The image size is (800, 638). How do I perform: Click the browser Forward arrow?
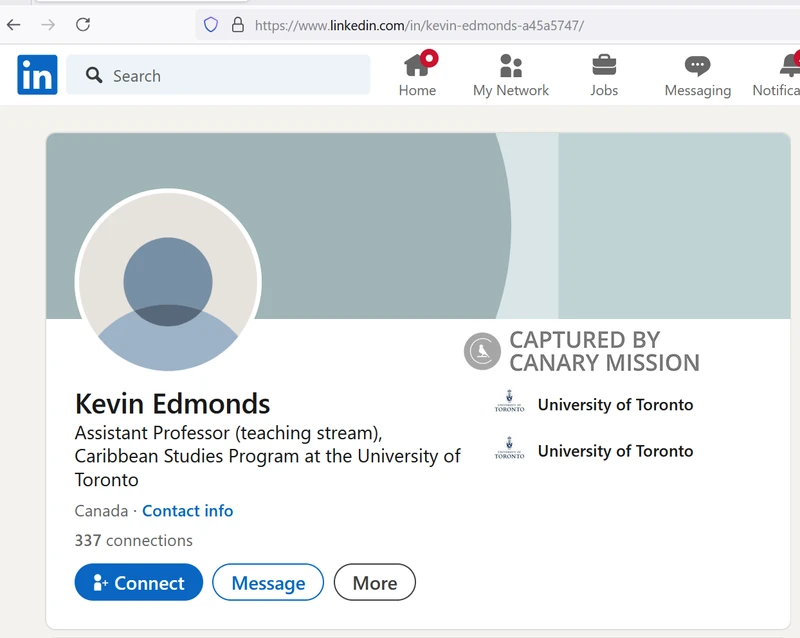pos(48,24)
